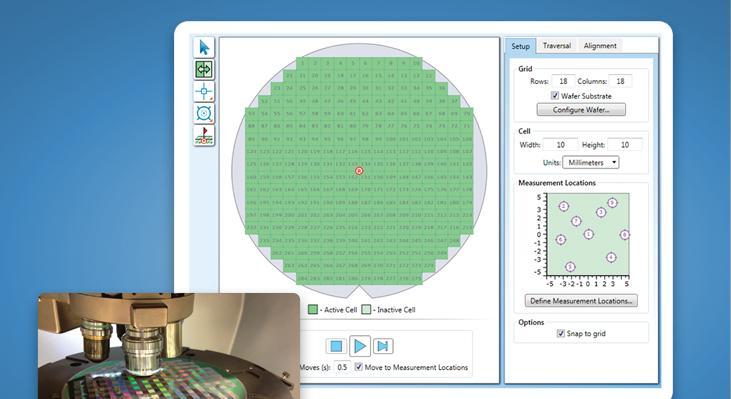Step to next location button
The height and width of the screenshot is (399, 731).
click(383, 346)
